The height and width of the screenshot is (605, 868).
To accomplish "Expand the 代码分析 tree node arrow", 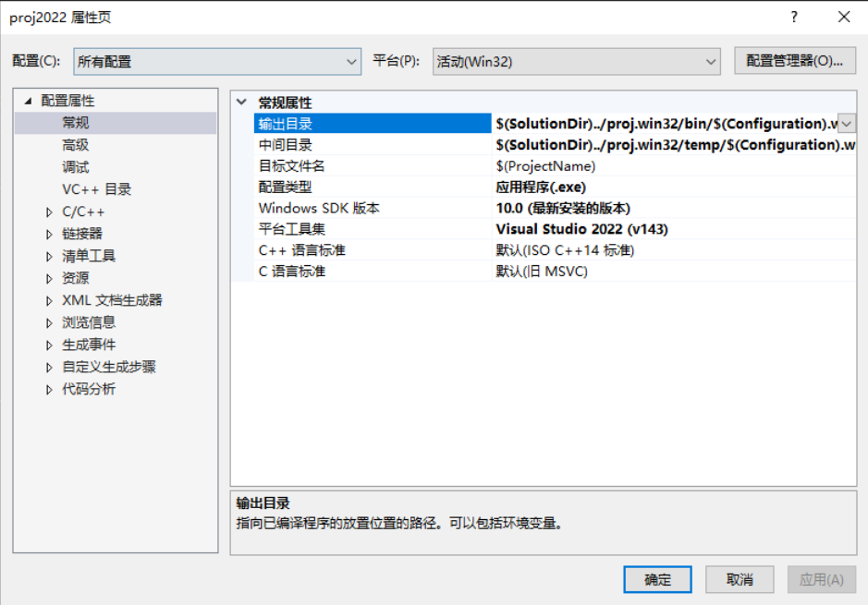I will click(49, 389).
